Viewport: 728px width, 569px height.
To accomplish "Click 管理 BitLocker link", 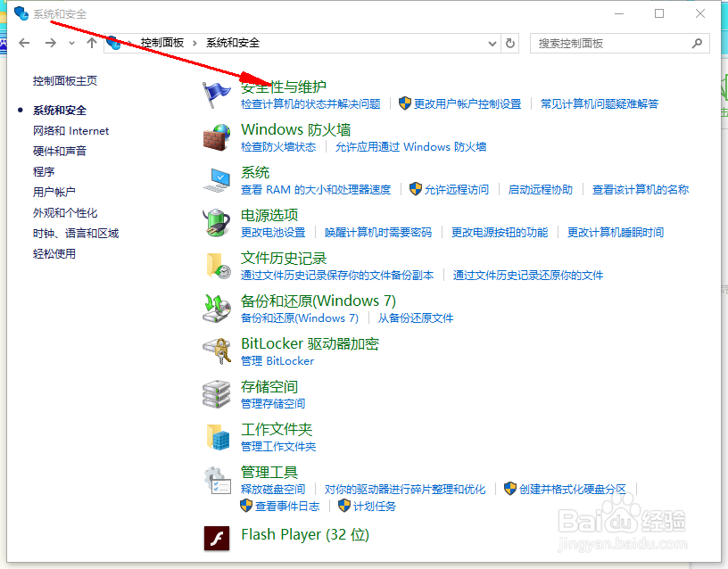I will tap(277, 361).
